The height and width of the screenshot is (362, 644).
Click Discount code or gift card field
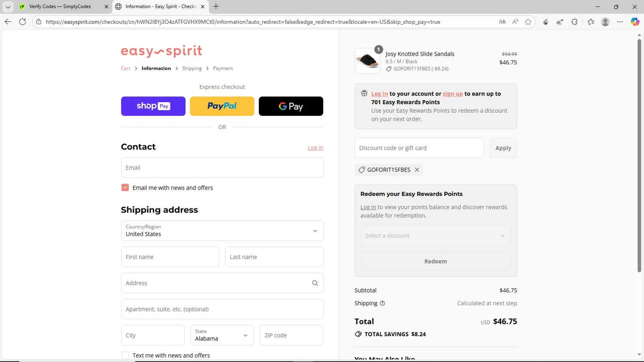click(419, 148)
